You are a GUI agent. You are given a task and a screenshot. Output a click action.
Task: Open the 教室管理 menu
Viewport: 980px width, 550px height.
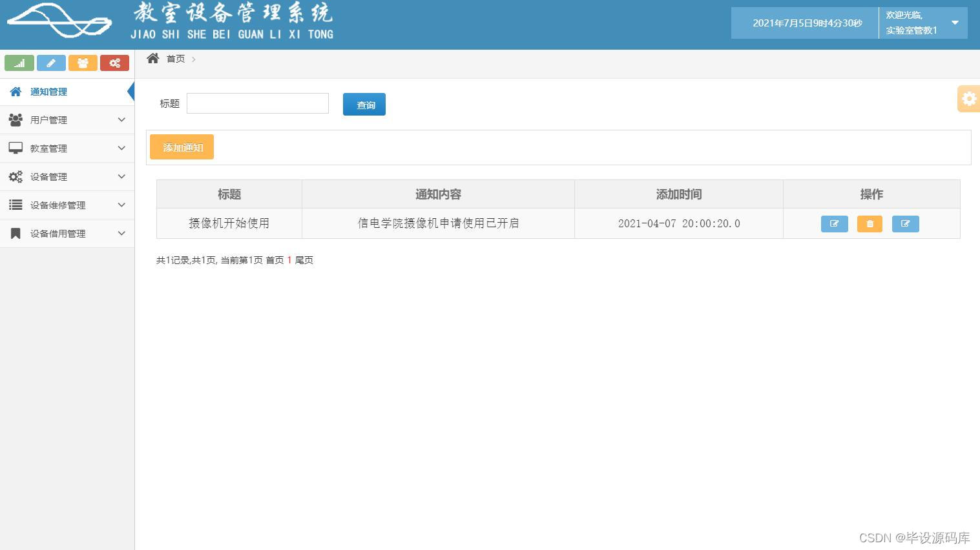[67, 148]
